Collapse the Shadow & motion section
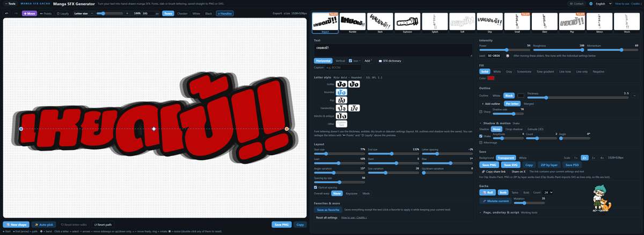 click(496, 123)
